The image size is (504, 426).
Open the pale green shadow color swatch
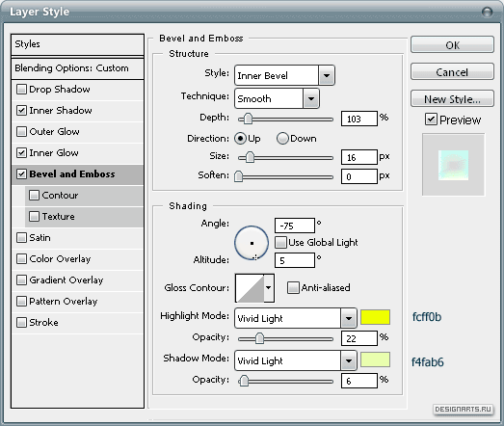click(376, 359)
